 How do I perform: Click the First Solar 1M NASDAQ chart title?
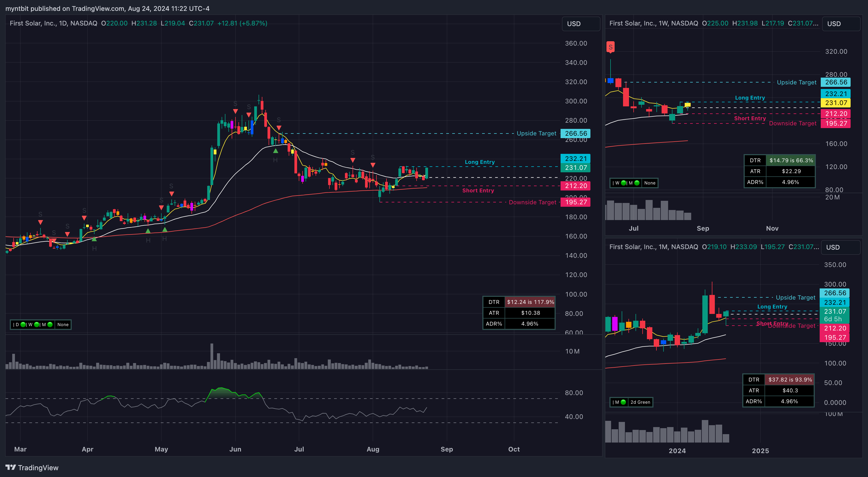pyautogui.click(x=653, y=247)
